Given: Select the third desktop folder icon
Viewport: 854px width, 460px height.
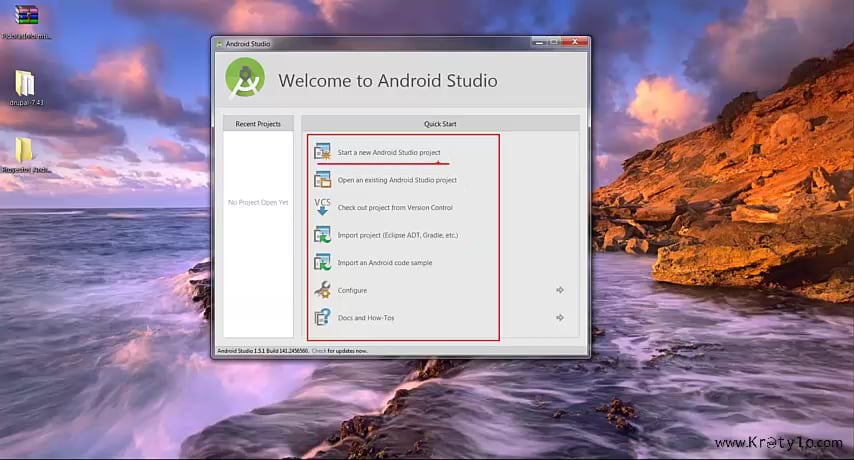Looking at the screenshot, I should [24, 150].
